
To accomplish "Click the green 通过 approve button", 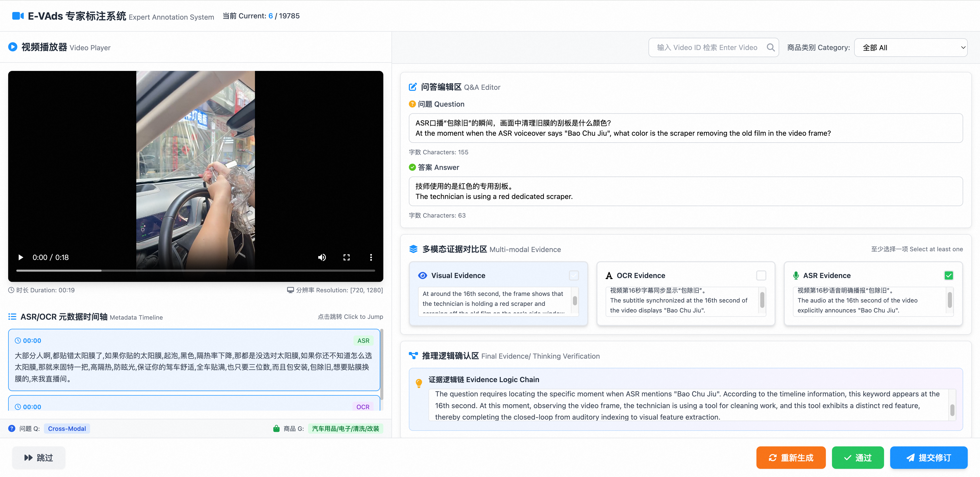I will click(857, 458).
